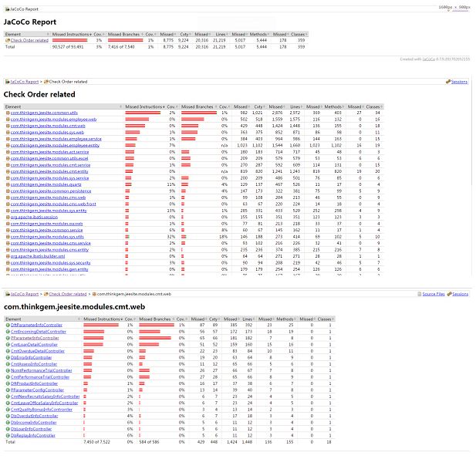
Task: Sort top JaCoCo Report table by Missed Instructions
Action: 72,34
